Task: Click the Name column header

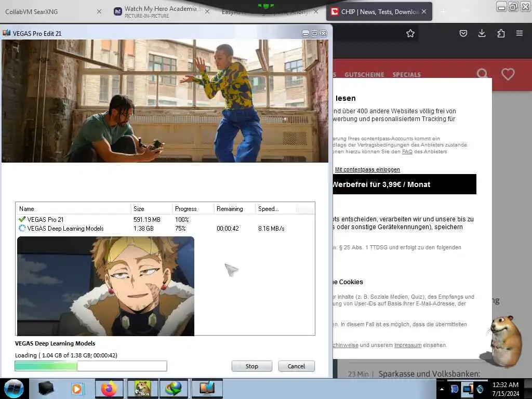Action: [x=73, y=209]
